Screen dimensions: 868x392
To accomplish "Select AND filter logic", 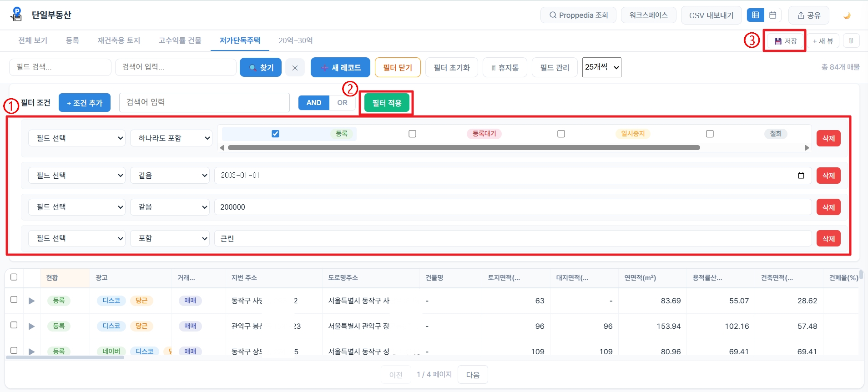I will (x=314, y=103).
